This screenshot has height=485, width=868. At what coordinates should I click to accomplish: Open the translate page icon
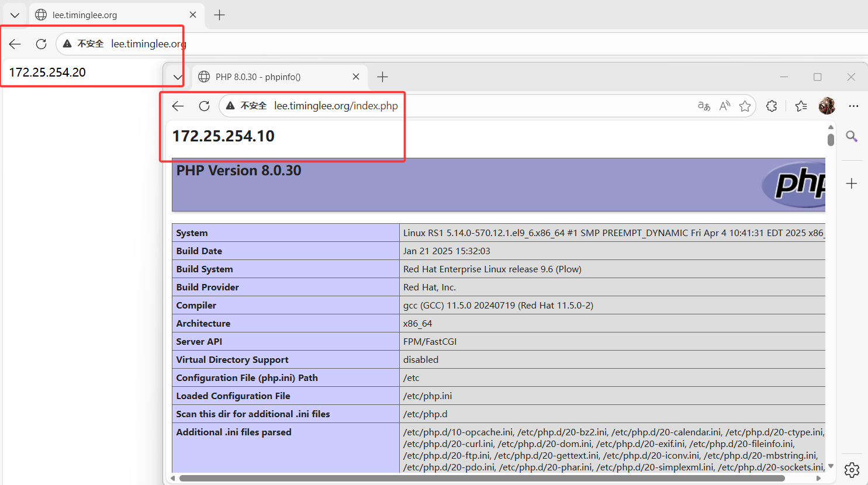tap(704, 106)
